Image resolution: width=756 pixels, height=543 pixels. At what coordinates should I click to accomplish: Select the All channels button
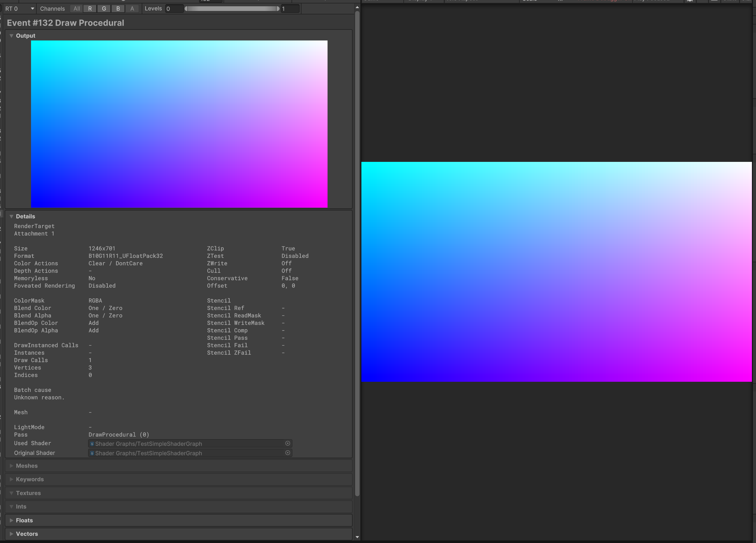77,9
